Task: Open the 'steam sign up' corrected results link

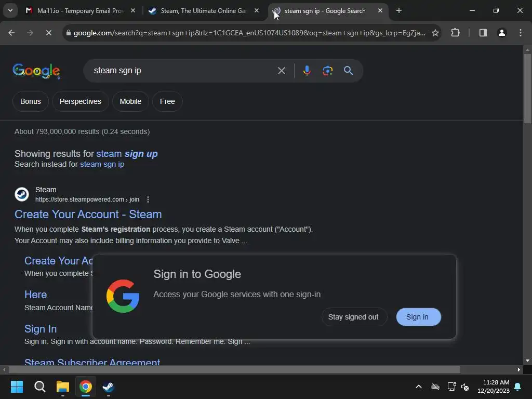Action: 127,154
